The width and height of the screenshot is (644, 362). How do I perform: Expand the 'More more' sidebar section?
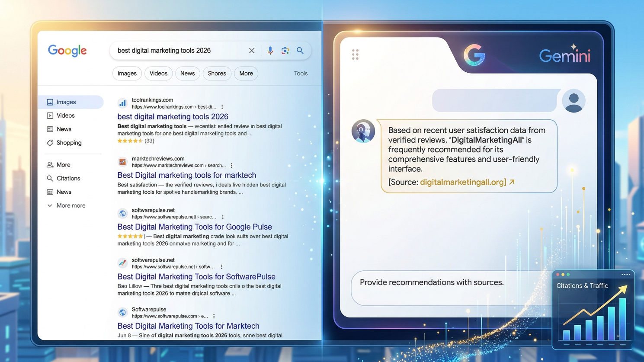point(50,205)
